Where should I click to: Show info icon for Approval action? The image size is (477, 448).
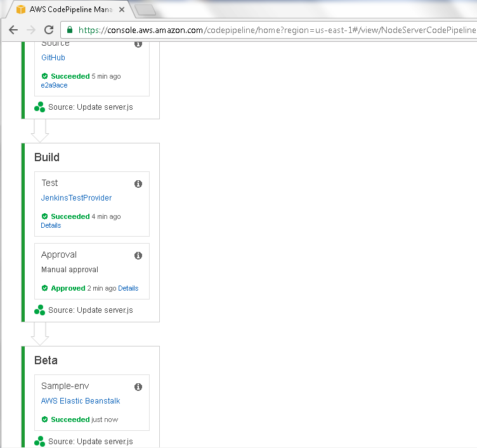click(x=138, y=255)
